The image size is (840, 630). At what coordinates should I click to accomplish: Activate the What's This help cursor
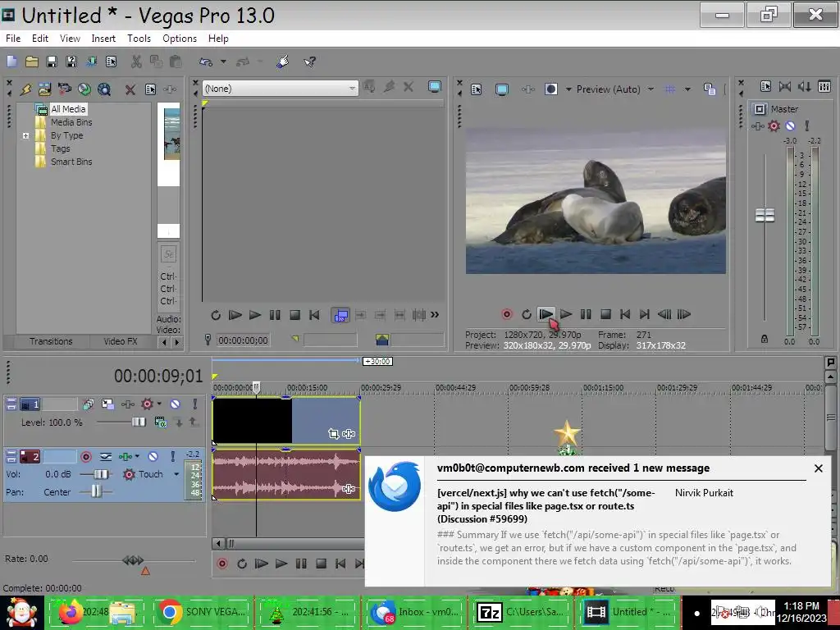(309, 62)
